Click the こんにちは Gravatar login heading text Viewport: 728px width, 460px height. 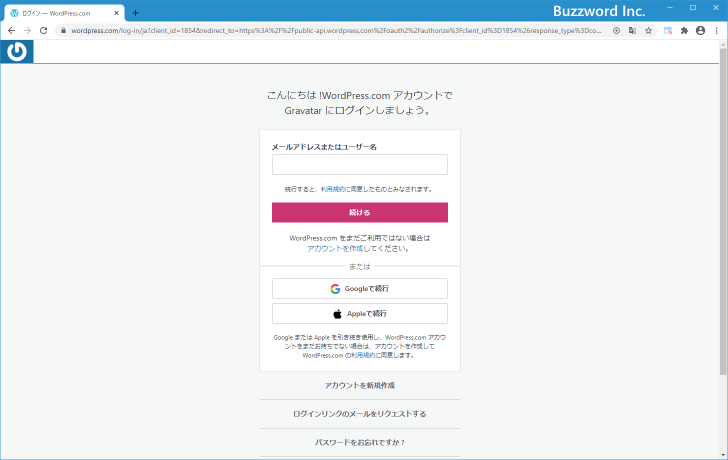[x=360, y=103]
